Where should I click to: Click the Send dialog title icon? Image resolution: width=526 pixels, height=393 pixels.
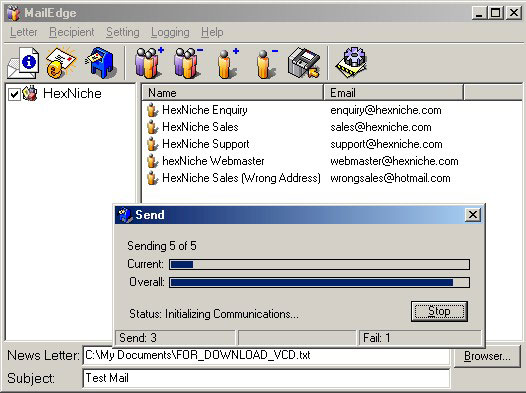click(125, 215)
